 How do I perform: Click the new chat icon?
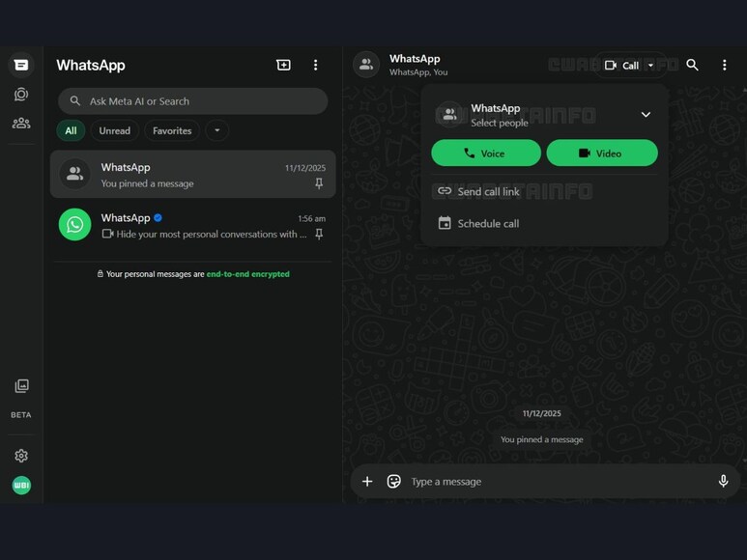coord(283,65)
